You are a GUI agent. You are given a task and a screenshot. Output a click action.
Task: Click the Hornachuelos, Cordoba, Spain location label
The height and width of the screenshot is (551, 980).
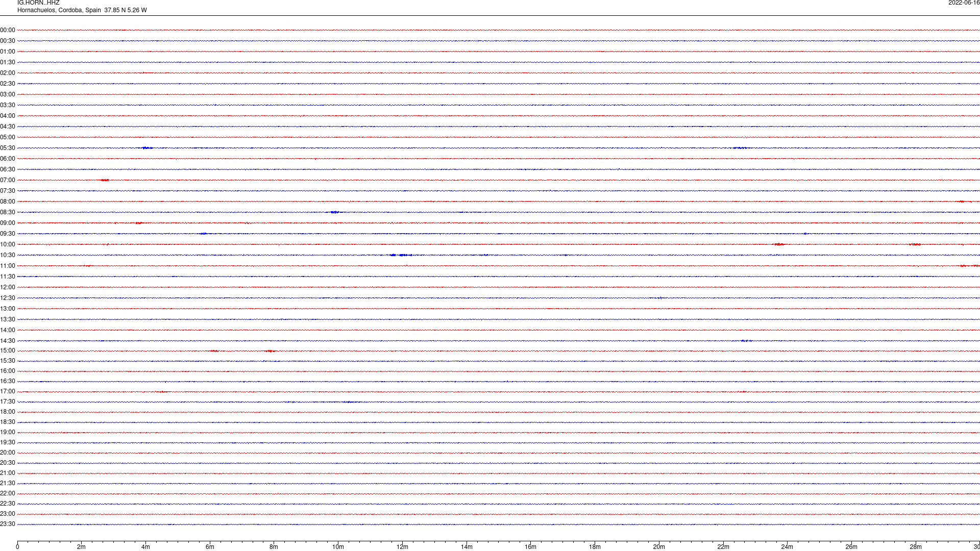click(59, 10)
